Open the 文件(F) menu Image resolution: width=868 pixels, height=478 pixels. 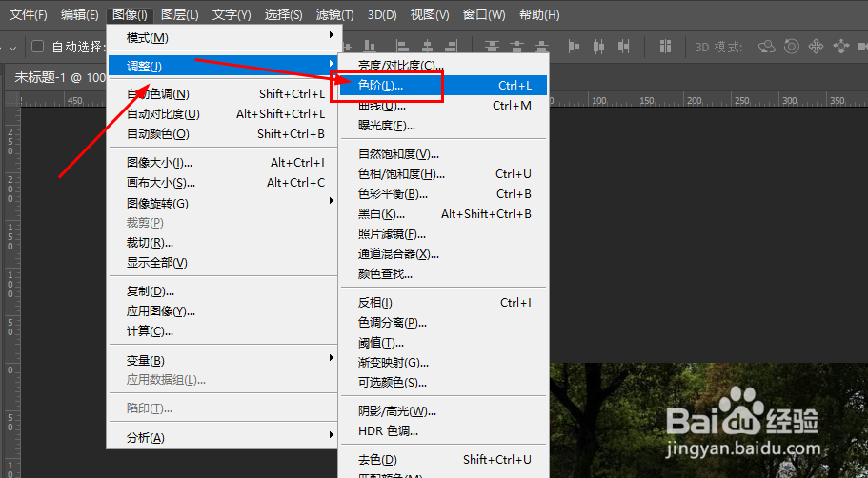[29, 15]
